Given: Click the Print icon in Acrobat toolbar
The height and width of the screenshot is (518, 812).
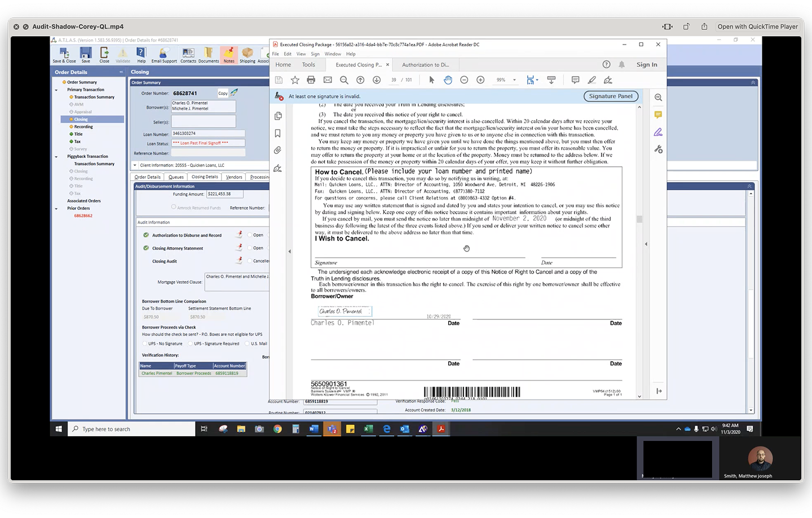Looking at the screenshot, I should point(311,80).
